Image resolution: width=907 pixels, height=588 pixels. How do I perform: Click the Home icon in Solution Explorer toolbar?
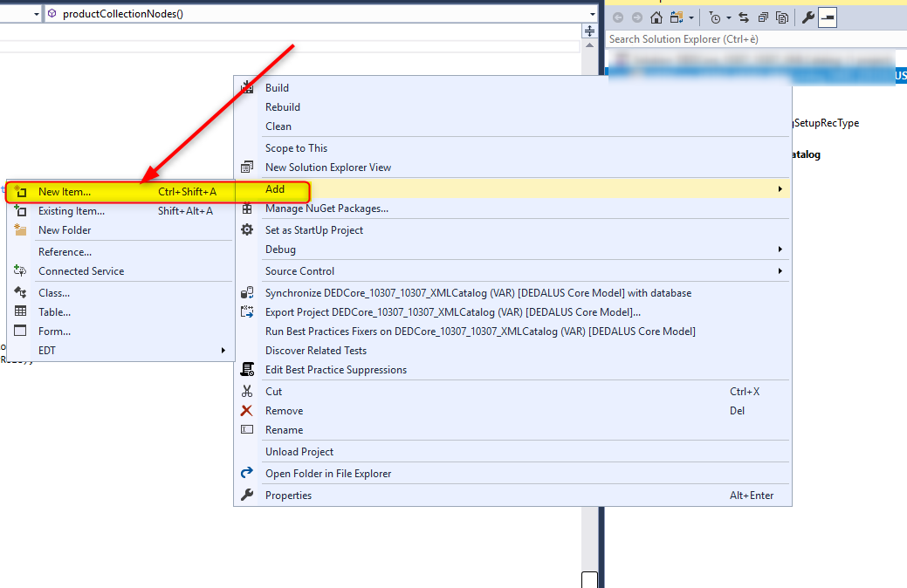tap(657, 17)
